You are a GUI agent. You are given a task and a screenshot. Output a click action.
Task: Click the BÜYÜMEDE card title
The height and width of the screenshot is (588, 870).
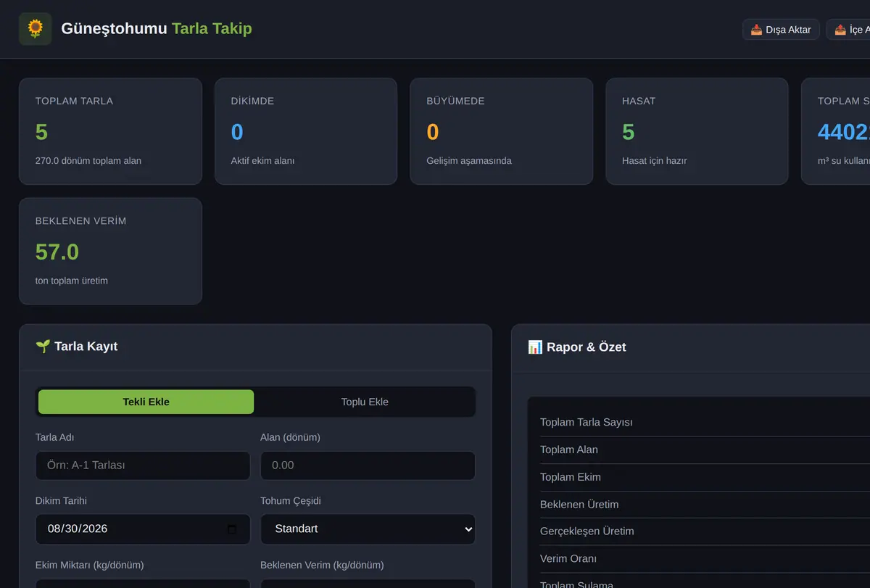coord(455,101)
